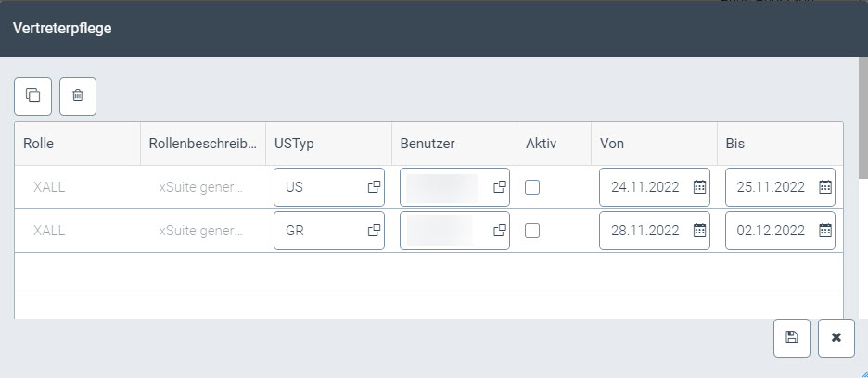Viewport: 868px width, 378px height.
Task: Click the Von date field 24.11.2022
Action: (x=645, y=187)
